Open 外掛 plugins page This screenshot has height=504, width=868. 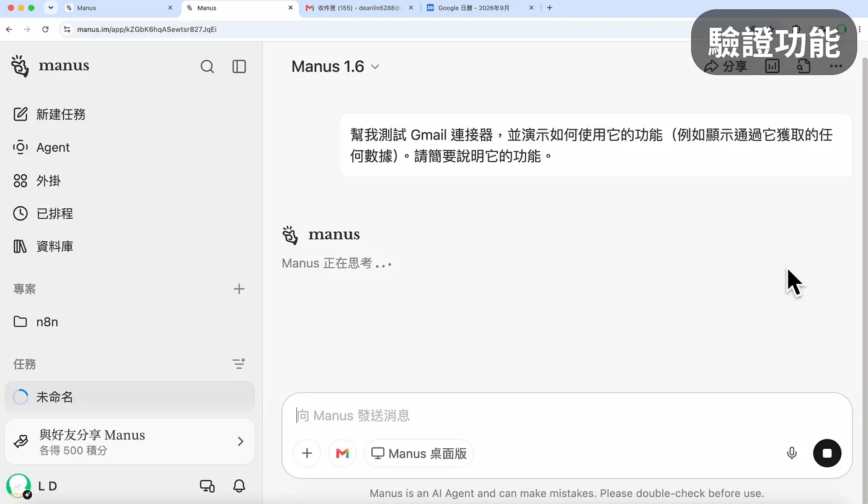pyautogui.click(x=37, y=180)
